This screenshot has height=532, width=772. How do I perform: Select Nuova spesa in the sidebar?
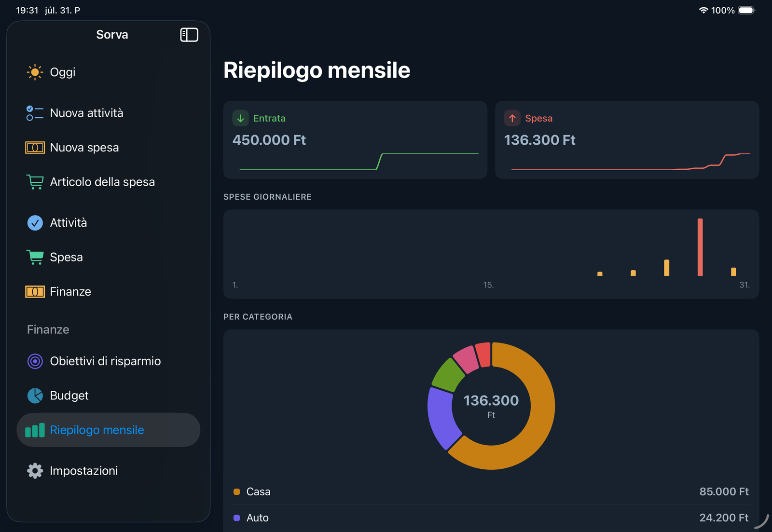[109, 148]
